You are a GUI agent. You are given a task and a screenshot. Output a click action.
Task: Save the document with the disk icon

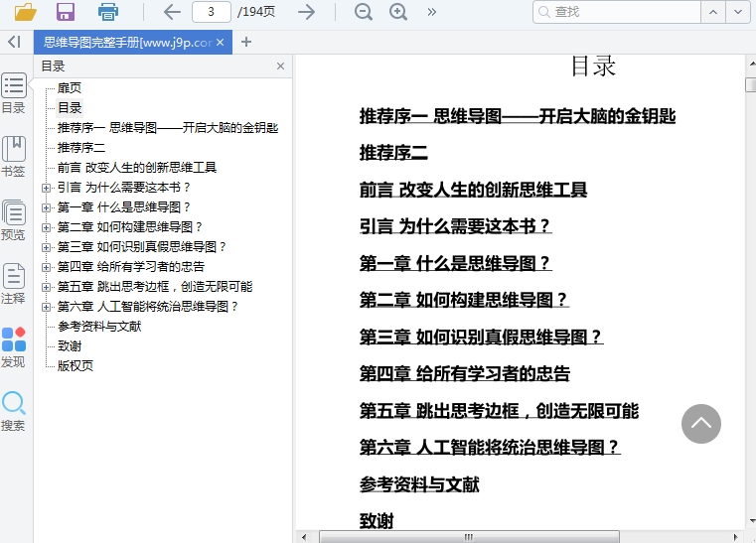click(66, 12)
